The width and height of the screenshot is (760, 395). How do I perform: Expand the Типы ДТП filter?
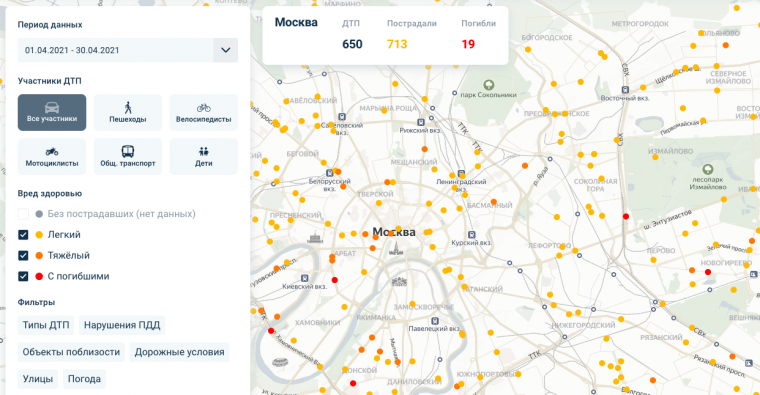click(x=46, y=325)
